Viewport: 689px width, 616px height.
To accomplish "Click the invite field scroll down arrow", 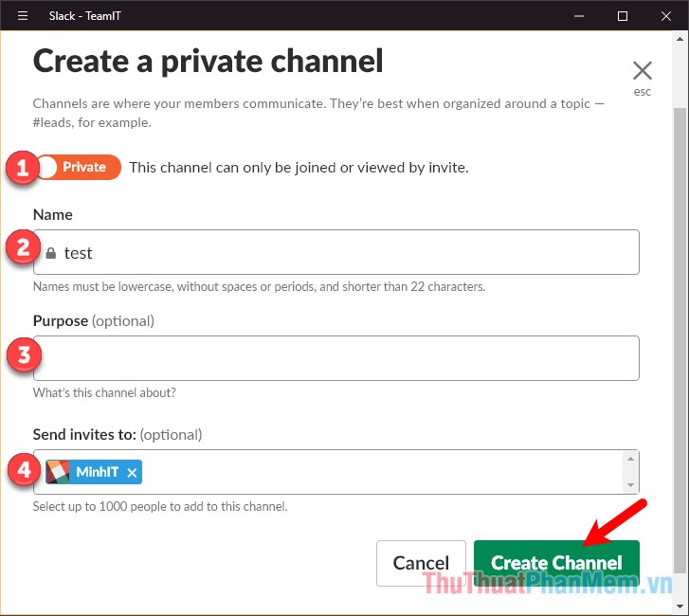I will click(x=630, y=485).
